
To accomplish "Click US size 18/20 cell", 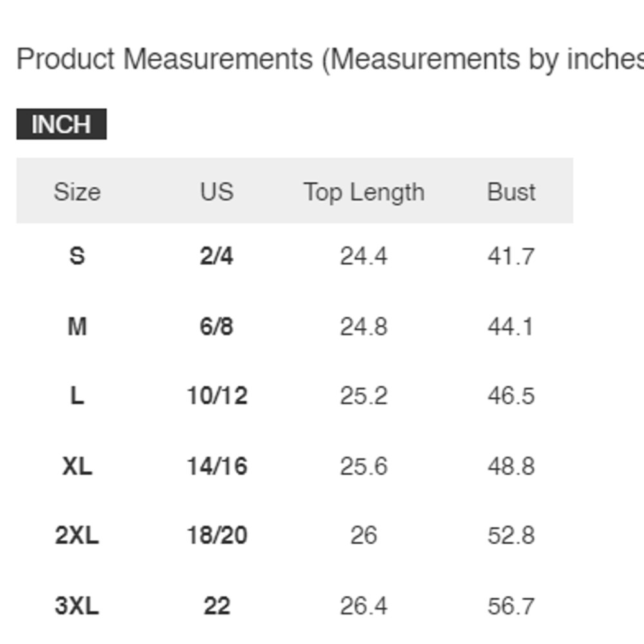I will point(217,535).
